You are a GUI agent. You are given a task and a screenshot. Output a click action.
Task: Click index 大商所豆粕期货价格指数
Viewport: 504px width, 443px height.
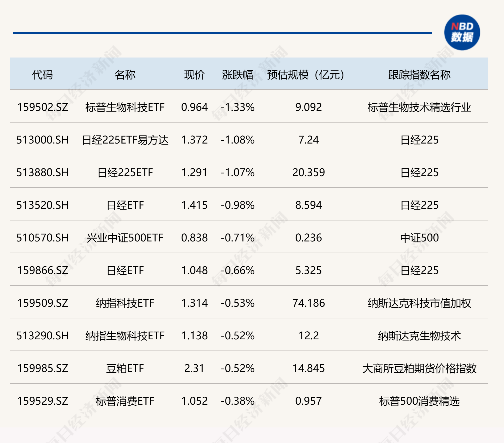coord(419,368)
